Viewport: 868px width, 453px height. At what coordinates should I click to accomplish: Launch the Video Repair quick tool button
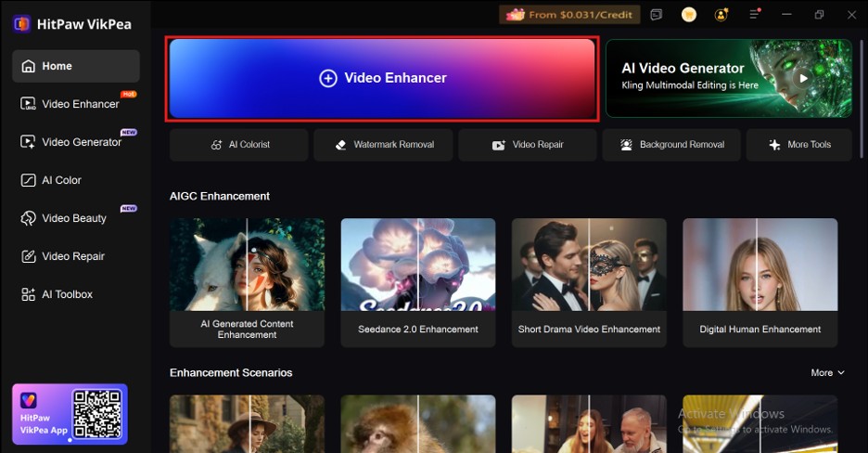point(527,145)
